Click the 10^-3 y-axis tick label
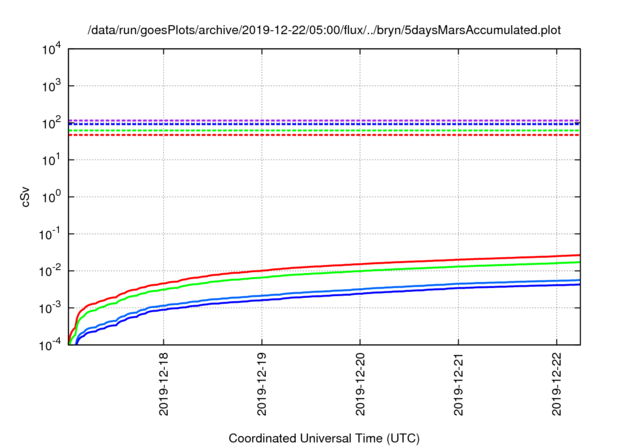 pyautogui.click(x=50, y=308)
